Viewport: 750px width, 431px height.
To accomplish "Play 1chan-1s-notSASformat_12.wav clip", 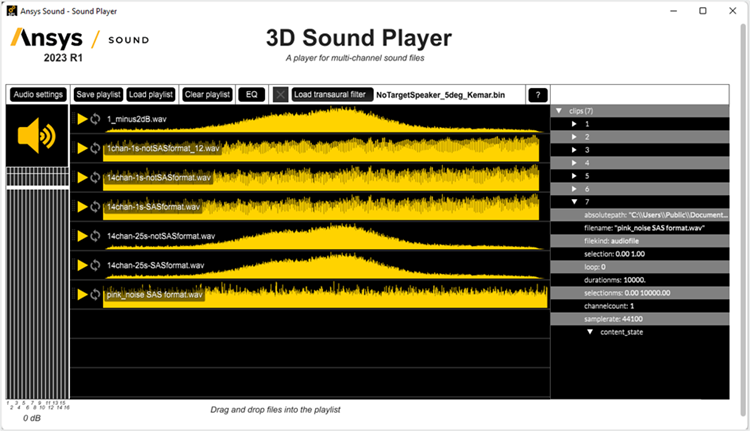I will [82, 148].
